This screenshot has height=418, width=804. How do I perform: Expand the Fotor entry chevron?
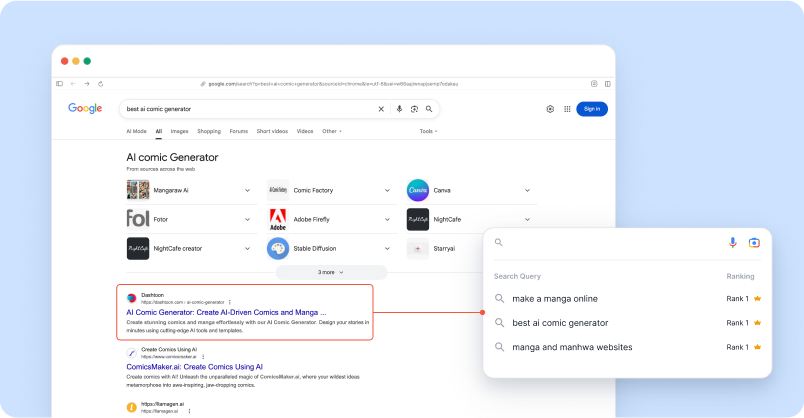(x=247, y=220)
